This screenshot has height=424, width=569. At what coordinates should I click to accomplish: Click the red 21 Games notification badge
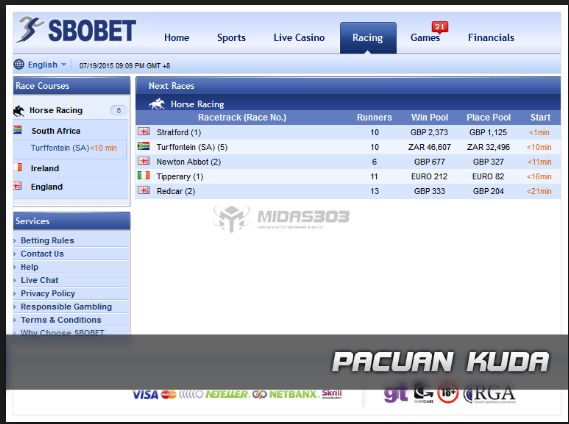click(440, 27)
